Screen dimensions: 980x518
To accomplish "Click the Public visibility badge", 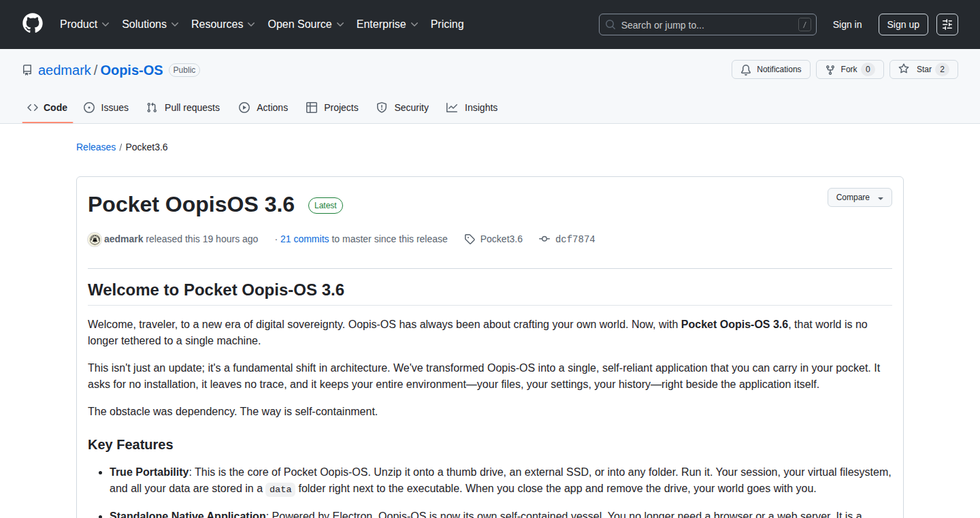I will pyautogui.click(x=184, y=70).
